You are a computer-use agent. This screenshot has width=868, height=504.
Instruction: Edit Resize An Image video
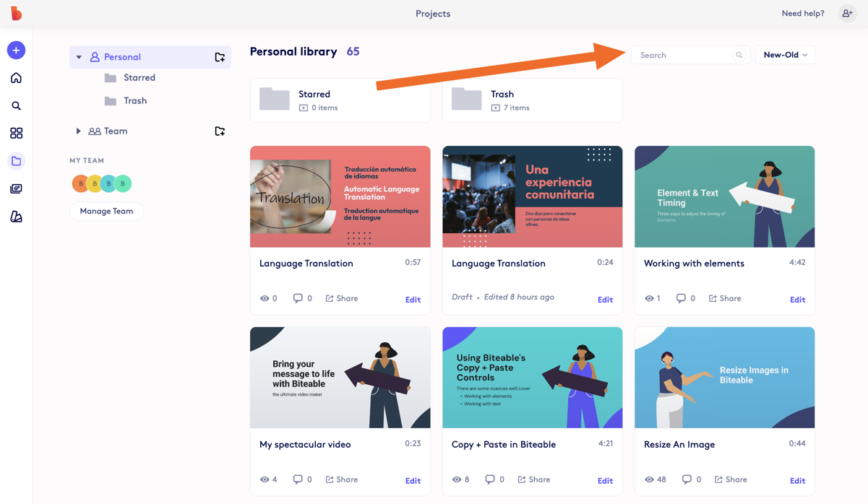tap(797, 481)
